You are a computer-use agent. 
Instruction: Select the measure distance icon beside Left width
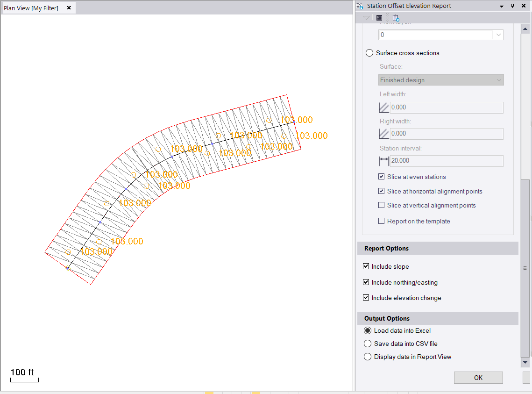point(383,107)
